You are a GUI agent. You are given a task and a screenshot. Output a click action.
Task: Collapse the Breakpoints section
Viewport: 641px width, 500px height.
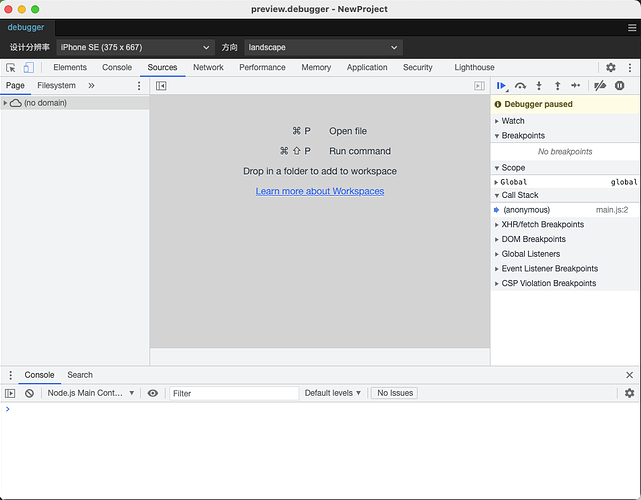[x=497, y=136]
